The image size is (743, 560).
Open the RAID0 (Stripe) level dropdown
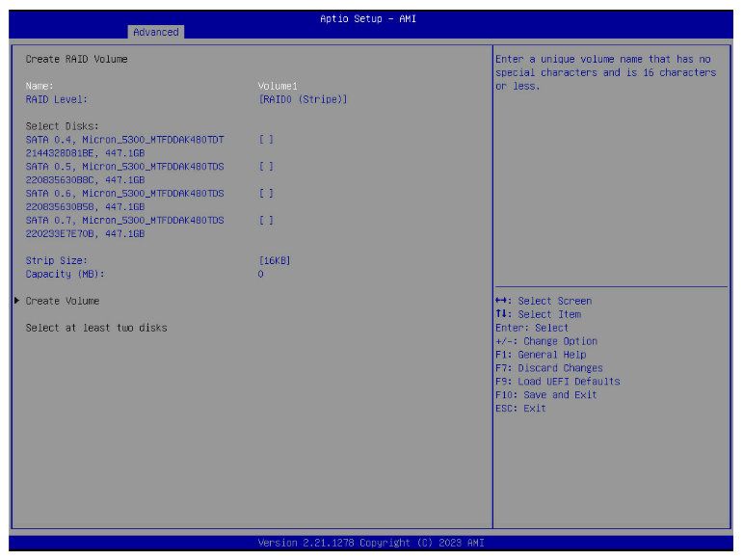pos(303,99)
